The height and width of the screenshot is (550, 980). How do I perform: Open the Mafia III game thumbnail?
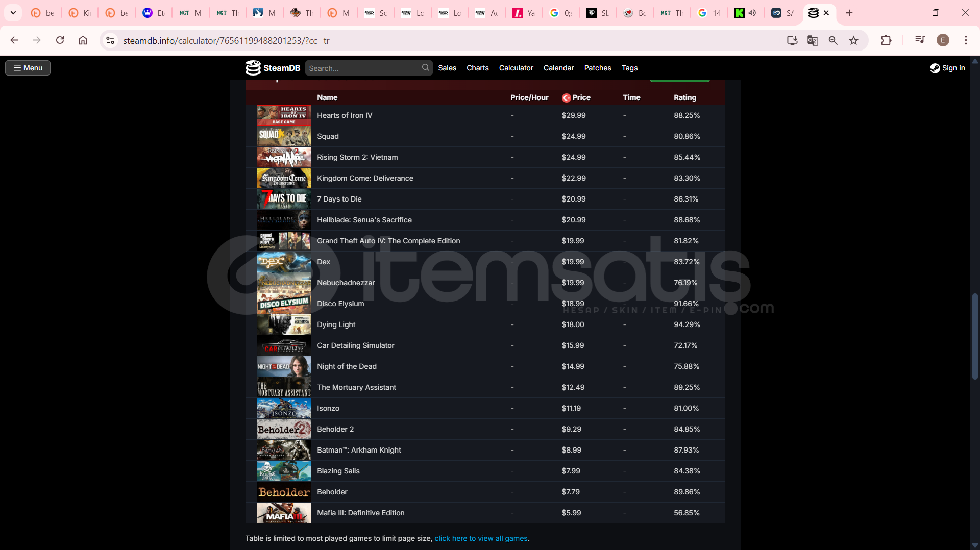tap(284, 513)
